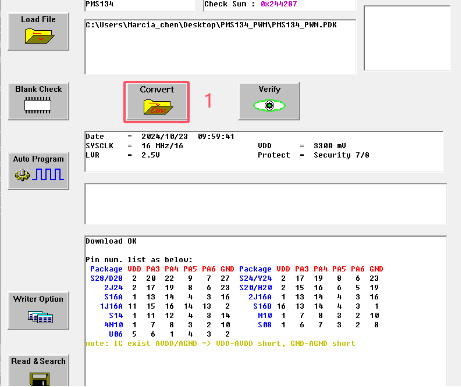
Task: Click the 'Pin num. list as below' line
Action: pyautogui.click(x=139, y=260)
